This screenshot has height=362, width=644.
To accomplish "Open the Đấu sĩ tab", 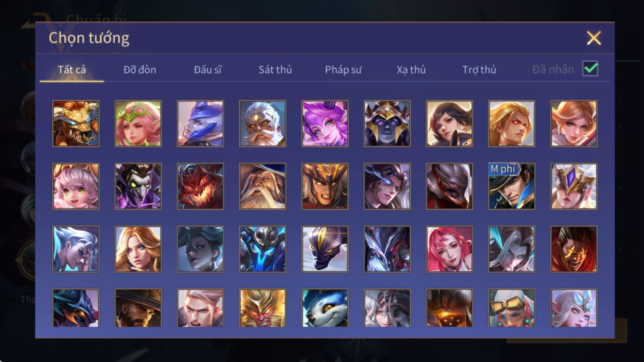I will 207,70.
